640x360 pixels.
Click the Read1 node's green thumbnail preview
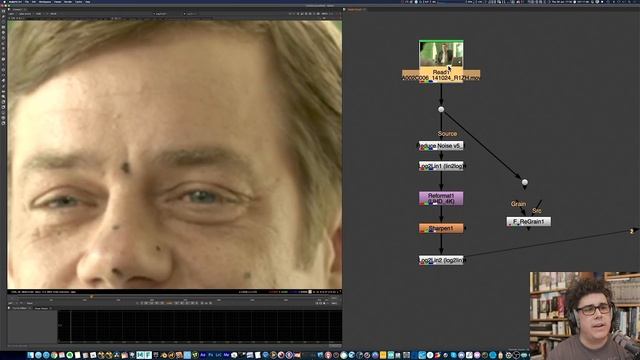(441, 53)
